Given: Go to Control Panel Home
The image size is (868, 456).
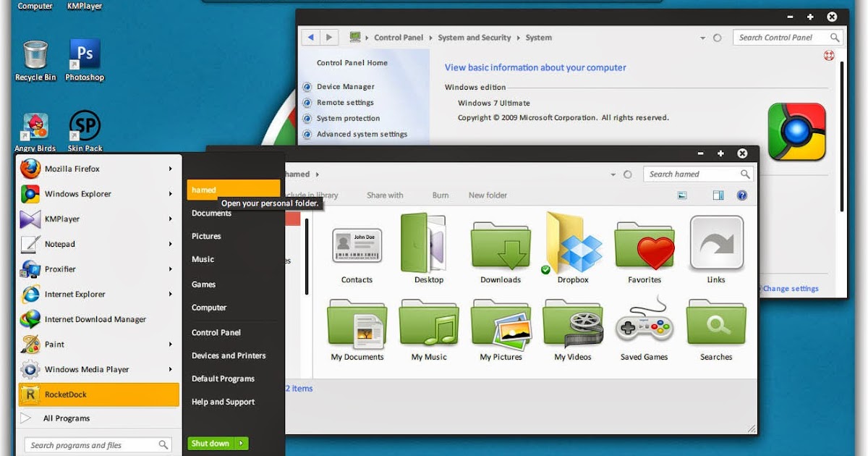Looking at the screenshot, I should (352, 63).
